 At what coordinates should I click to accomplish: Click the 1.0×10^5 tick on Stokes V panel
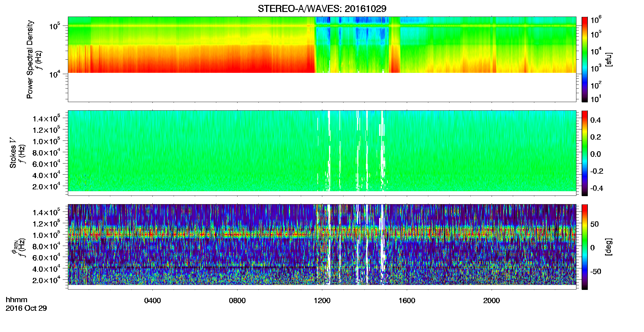pos(46,141)
